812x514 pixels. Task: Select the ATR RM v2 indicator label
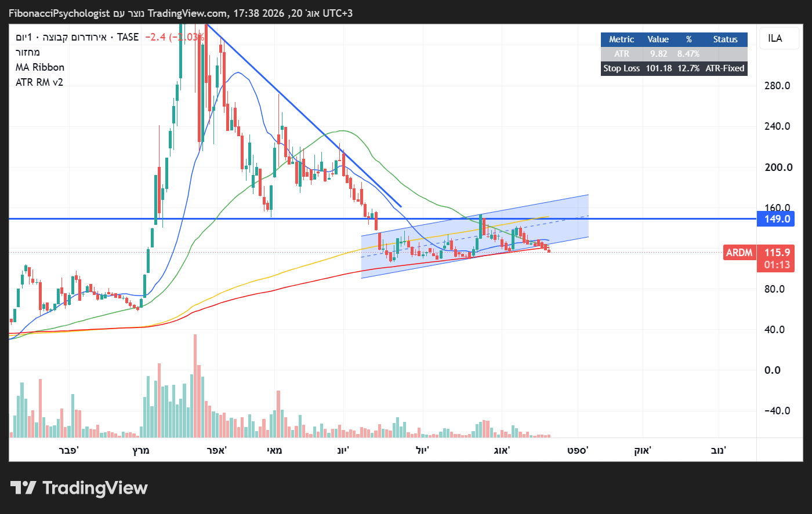pyautogui.click(x=39, y=82)
